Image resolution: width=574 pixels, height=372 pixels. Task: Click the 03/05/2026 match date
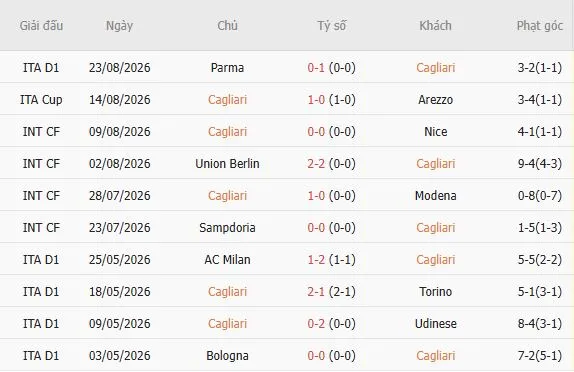(120, 356)
